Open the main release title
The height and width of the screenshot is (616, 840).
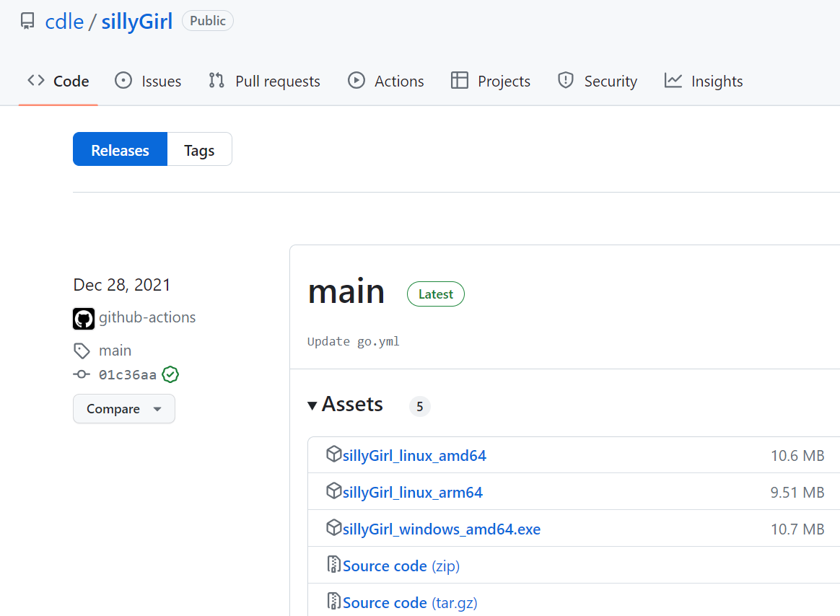pos(346,292)
